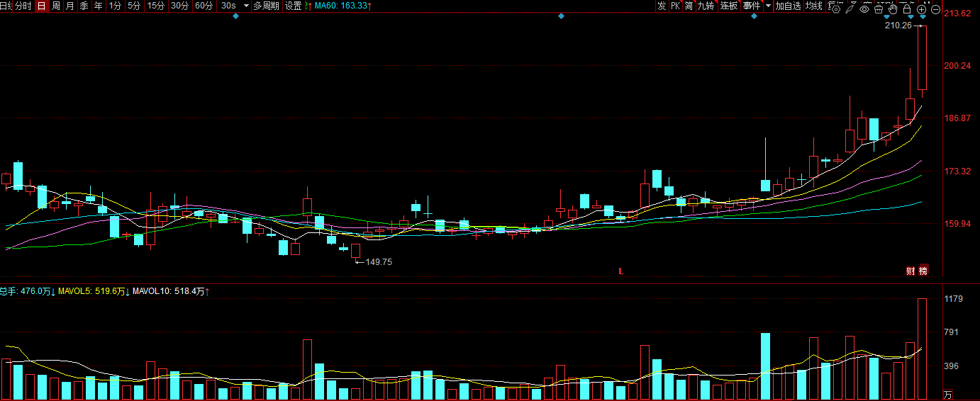Select the hand pan tool
The width and height of the screenshot is (980, 401).
tap(893, 9)
